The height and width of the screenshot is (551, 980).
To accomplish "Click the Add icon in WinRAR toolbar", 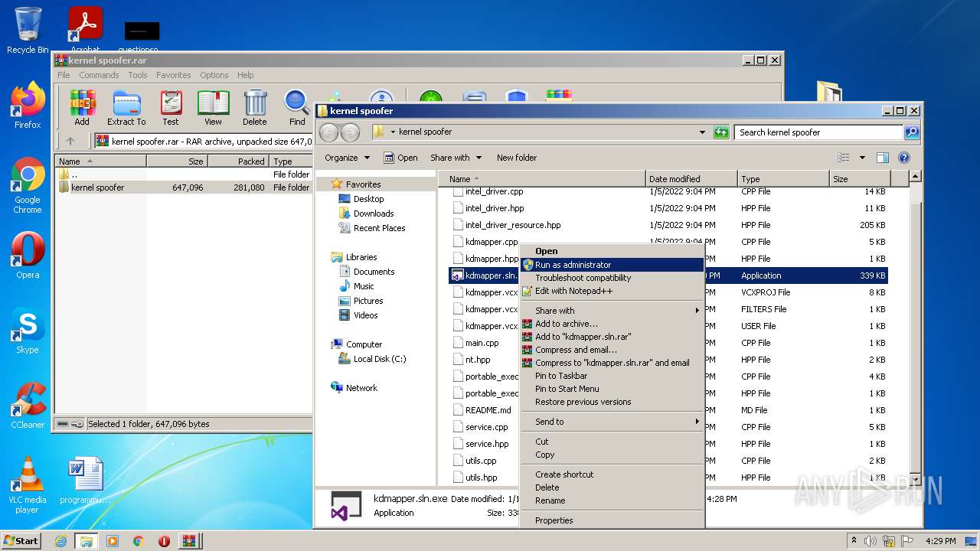I will (x=82, y=107).
